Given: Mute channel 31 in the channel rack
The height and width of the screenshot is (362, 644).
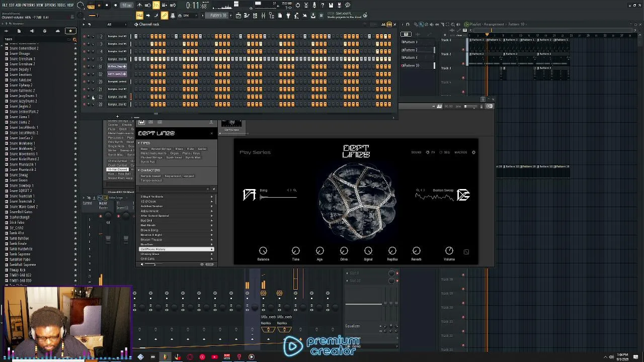Looking at the screenshot, I should point(84,66).
